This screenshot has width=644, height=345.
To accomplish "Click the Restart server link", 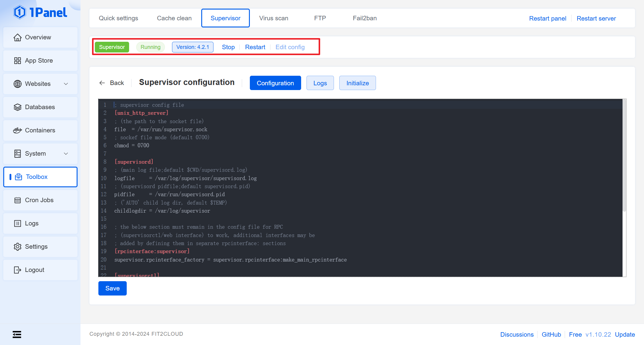I will tap(596, 18).
